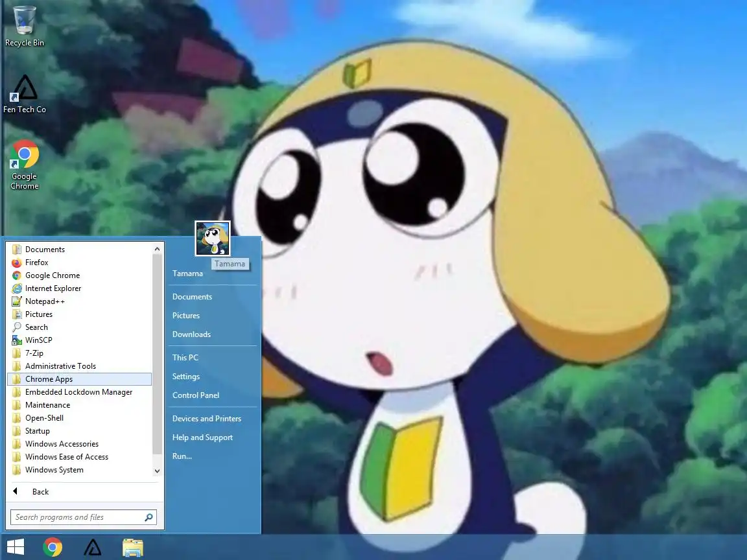Click the Notepad++ text label
The image size is (747, 560).
[45, 301]
